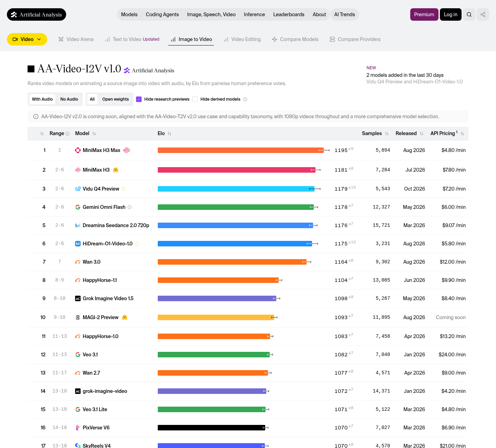Open the Compare Models link
Viewport: 496px width, 448px height.
point(295,39)
